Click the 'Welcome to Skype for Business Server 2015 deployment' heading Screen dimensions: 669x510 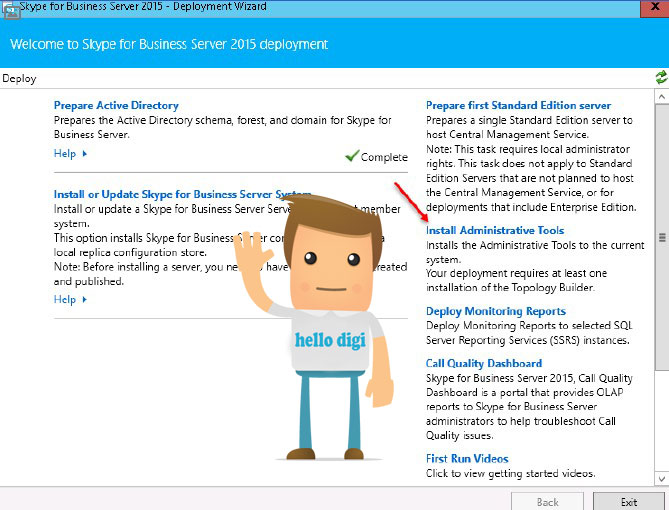[x=169, y=44]
